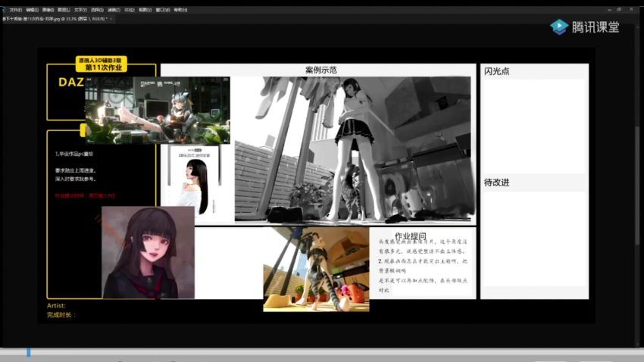Open the 文字 (Type) menu

click(x=80, y=10)
